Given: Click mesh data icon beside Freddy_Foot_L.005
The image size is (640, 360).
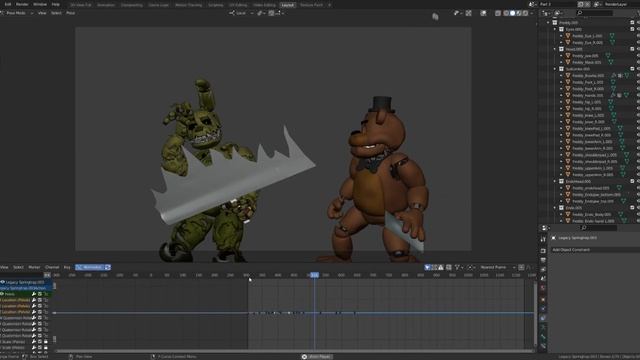Looking at the screenshot, I should 613,82.
